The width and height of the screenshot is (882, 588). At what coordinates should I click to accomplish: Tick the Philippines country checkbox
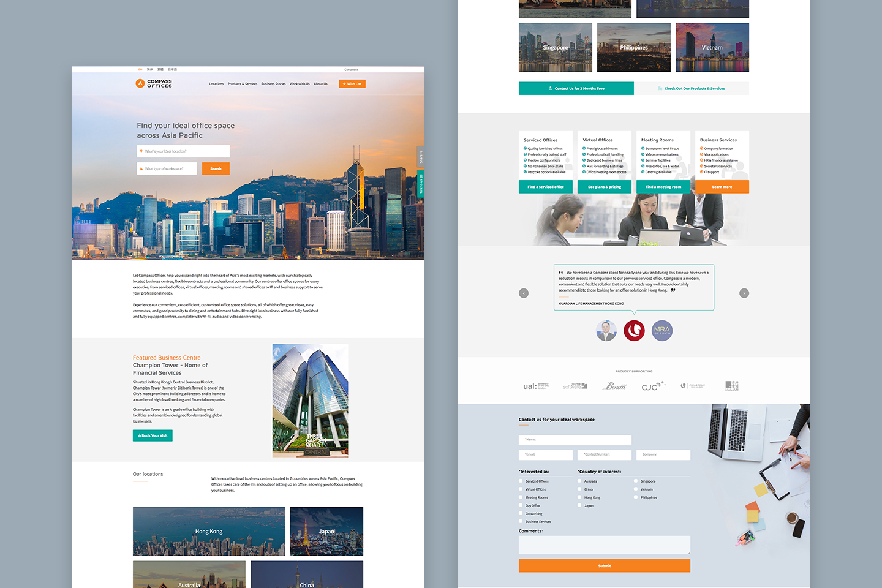[x=636, y=497]
